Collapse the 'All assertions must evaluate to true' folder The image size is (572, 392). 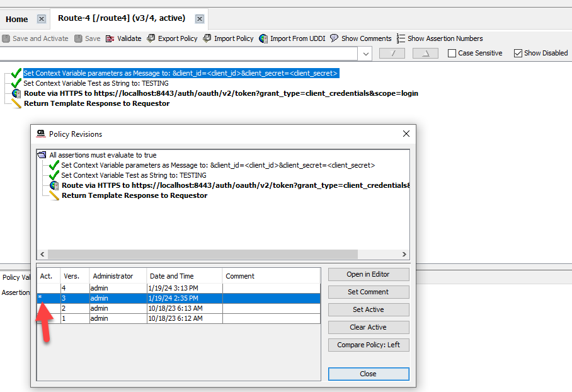point(42,155)
